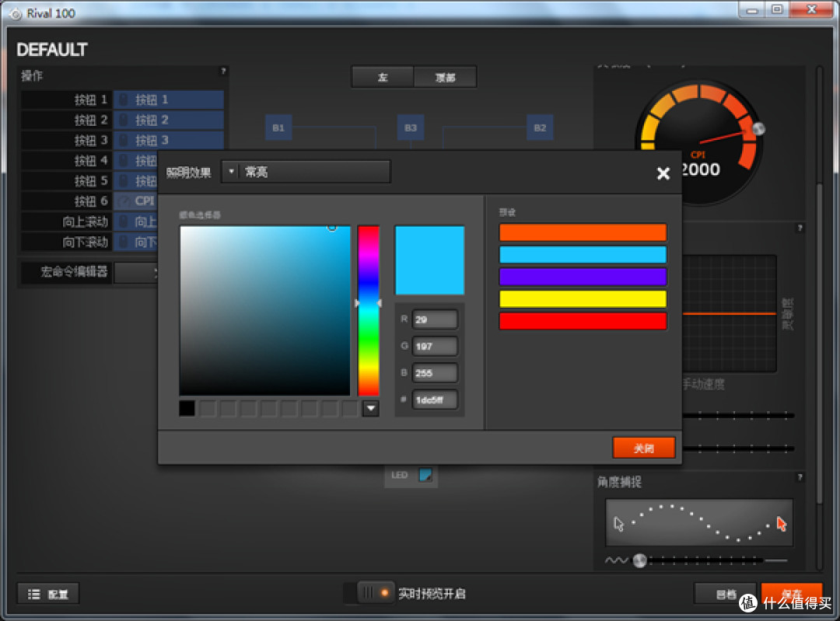Click the help icon on 角度捕捉 panel
This screenshot has width=840, height=621.
[800, 477]
